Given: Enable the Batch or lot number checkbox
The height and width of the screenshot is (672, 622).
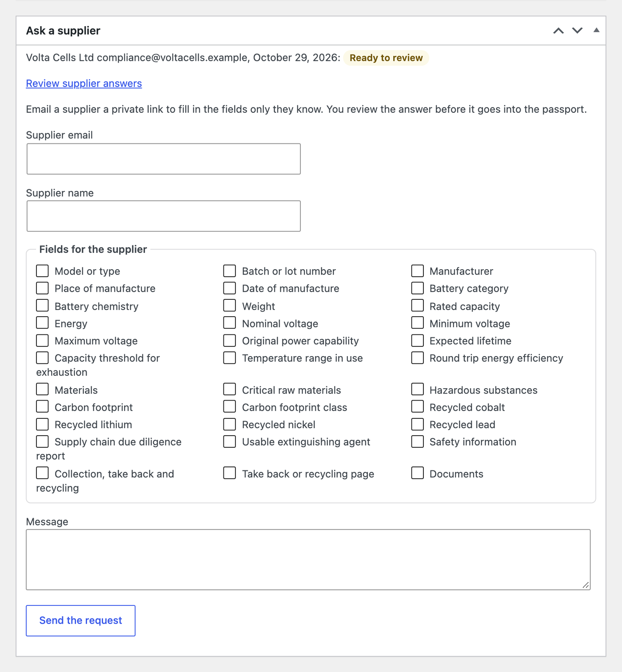Looking at the screenshot, I should click(230, 271).
